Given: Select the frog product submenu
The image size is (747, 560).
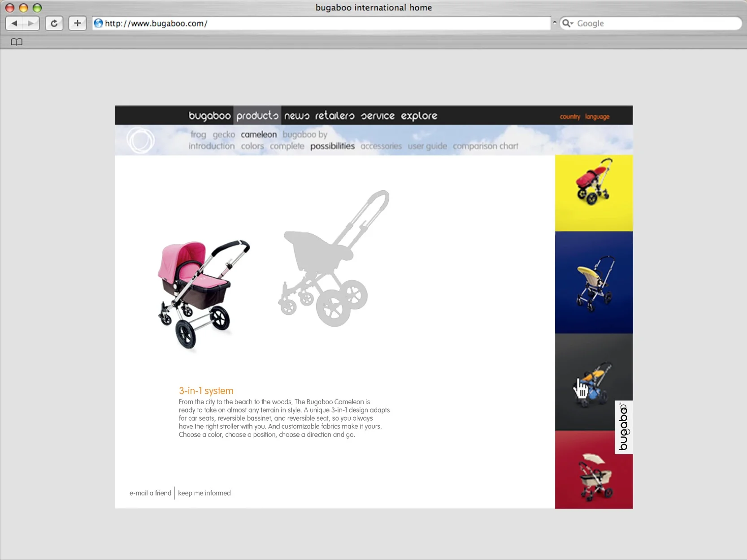Looking at the screenshot, I should tap(198, 134).
